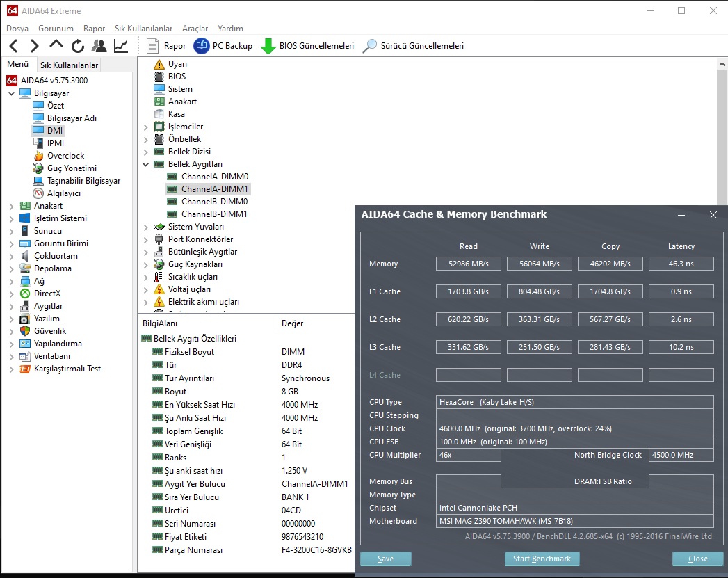The height and width of the screenshot is (578, 728).
Task: Click the Sunucu server icon
Action: tap(25, 231)
